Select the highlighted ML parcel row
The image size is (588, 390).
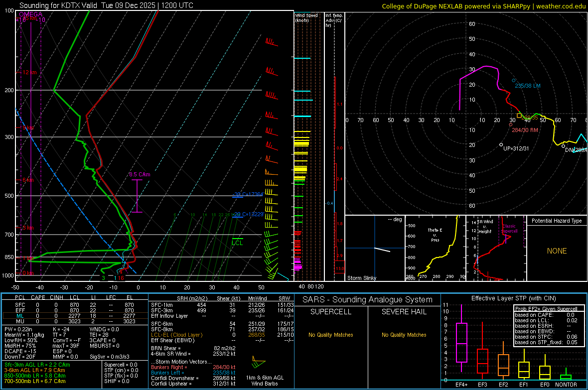pyautogui.click(x=75, y=316)
